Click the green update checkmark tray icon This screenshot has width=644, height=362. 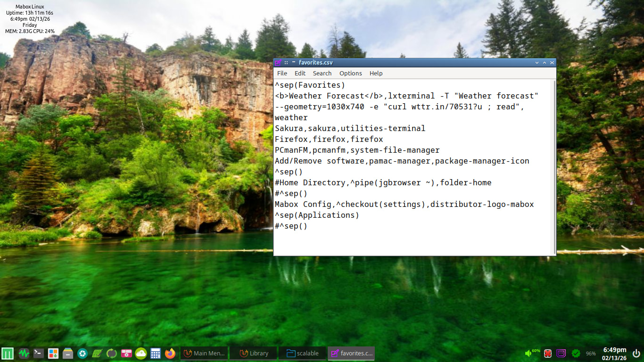coord(576,353)
